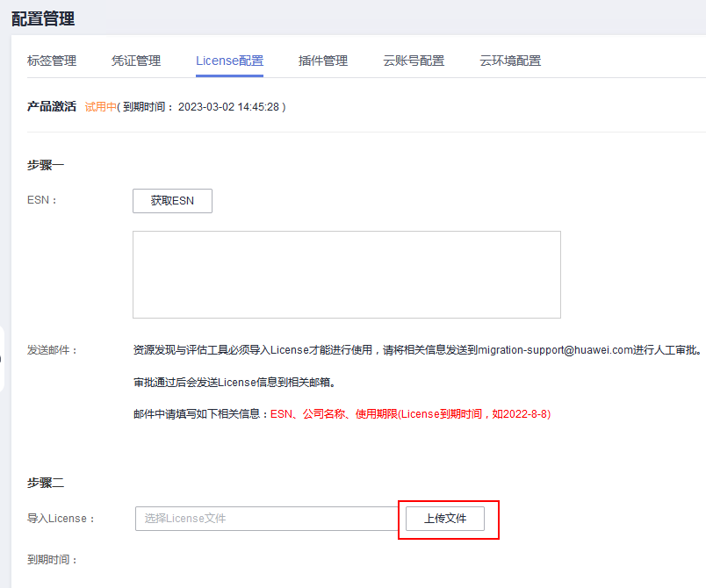Focus the 选择License文件 input field
The height and width of the screenshot is (588, 706).
coord(267,519)
